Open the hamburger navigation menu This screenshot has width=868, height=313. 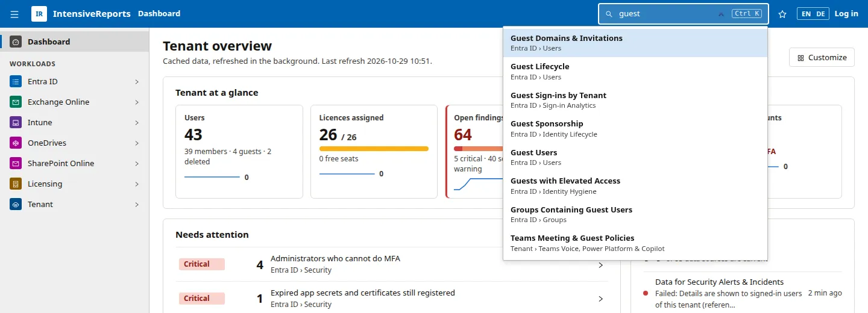pyautogui.click(x=14, y=14)
